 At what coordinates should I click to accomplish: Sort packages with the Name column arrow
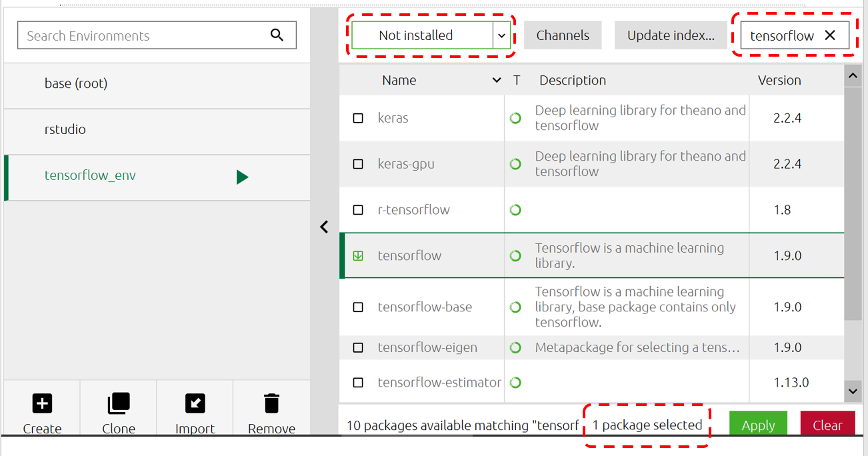[x=496, y=80]
